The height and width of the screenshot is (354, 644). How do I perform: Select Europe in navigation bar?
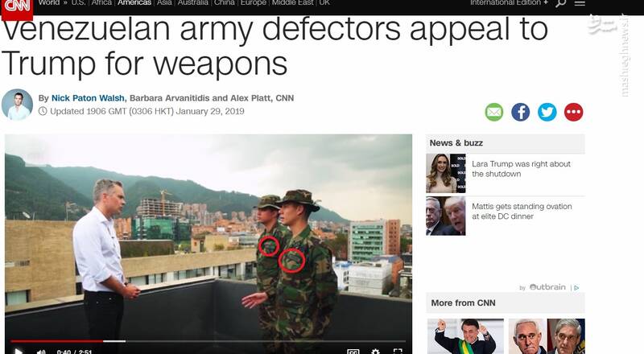pos(254,3)
